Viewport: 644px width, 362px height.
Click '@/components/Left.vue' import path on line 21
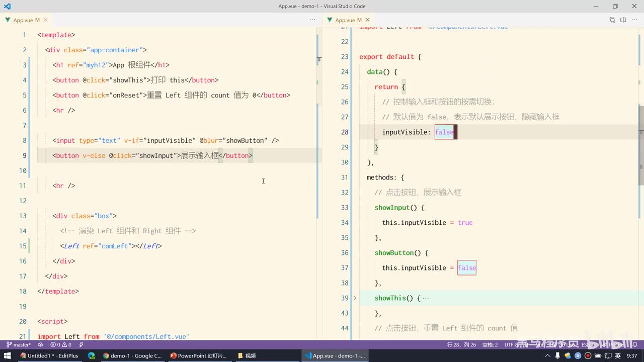pyautogui.click(x=146, y=336)
